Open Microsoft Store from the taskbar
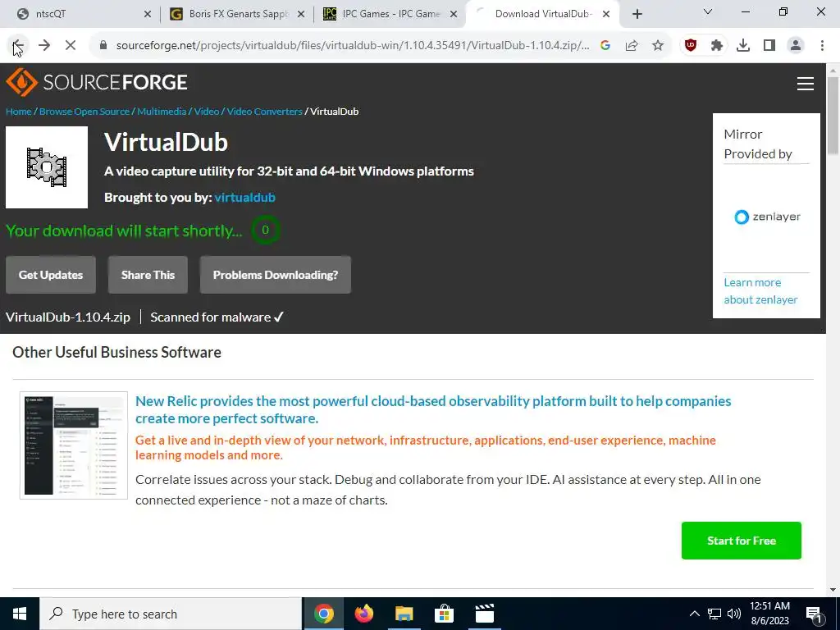The width and height of the screenshot is (840, 630). coord(444,614)
